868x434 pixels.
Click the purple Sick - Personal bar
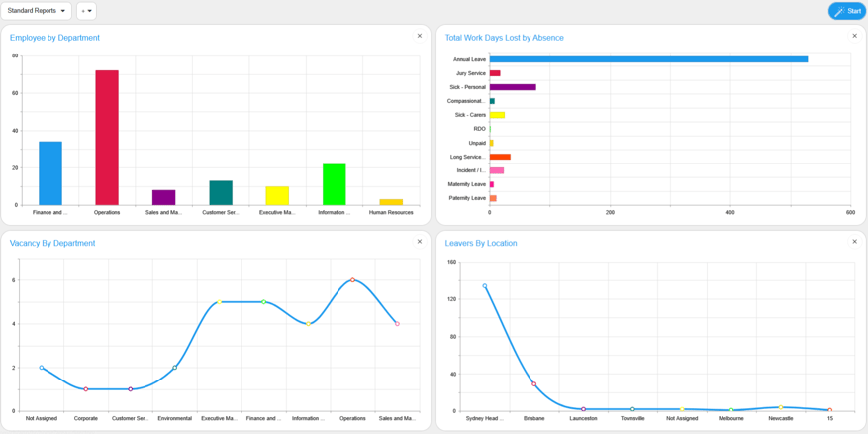pyautogui.click(x=513, y=87)
